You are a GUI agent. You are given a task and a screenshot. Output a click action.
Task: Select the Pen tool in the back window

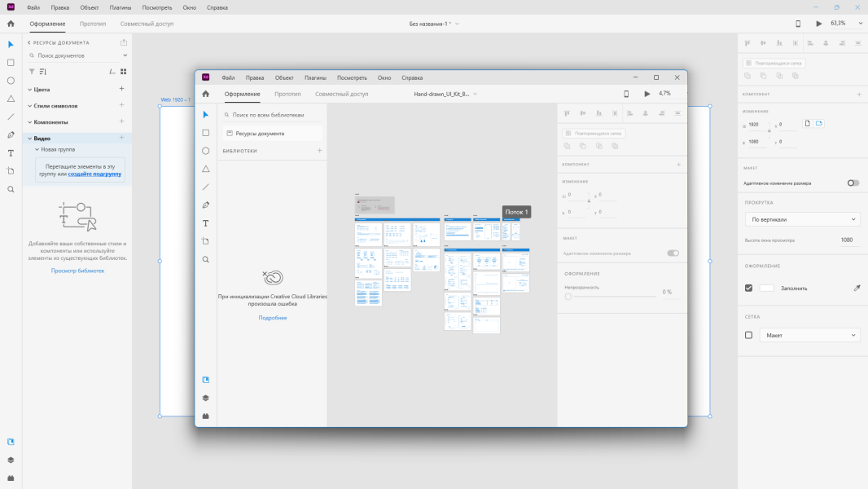[x=11, y=135]
